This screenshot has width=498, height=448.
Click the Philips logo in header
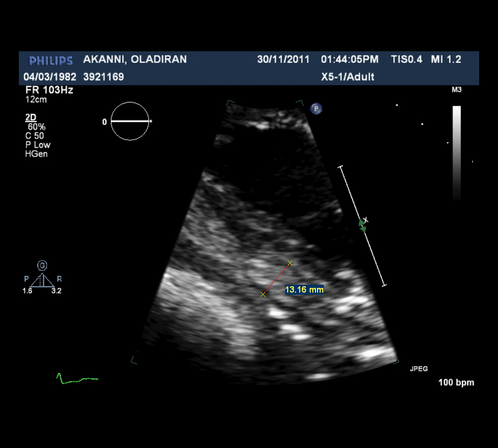click(x=51, y=60)
